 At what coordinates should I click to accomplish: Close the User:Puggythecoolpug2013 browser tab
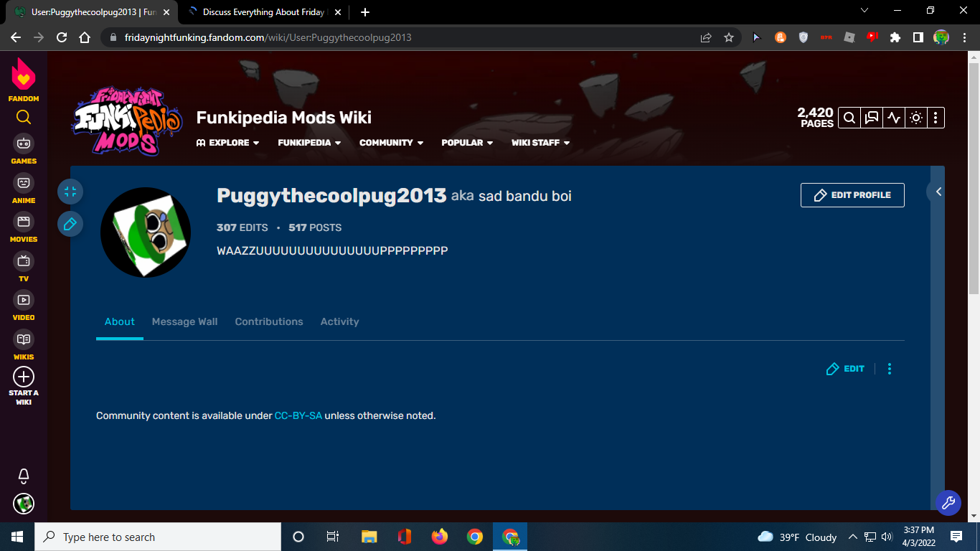[166, 12]
